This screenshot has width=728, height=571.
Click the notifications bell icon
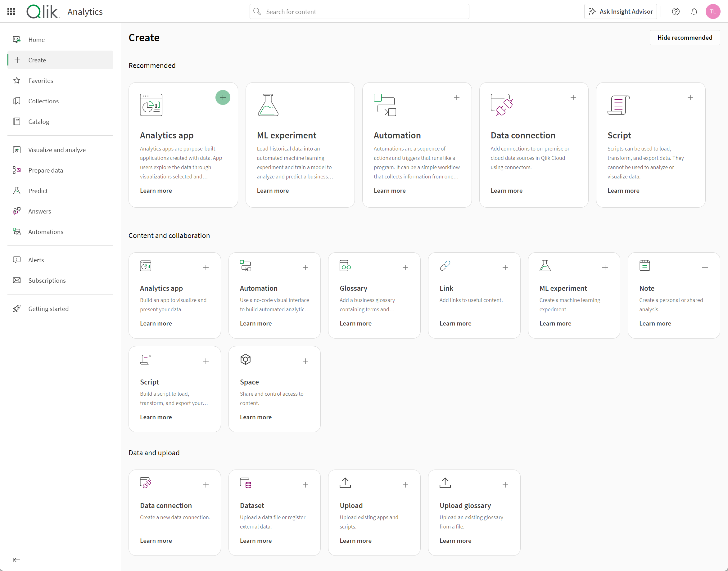coord(694,12)
